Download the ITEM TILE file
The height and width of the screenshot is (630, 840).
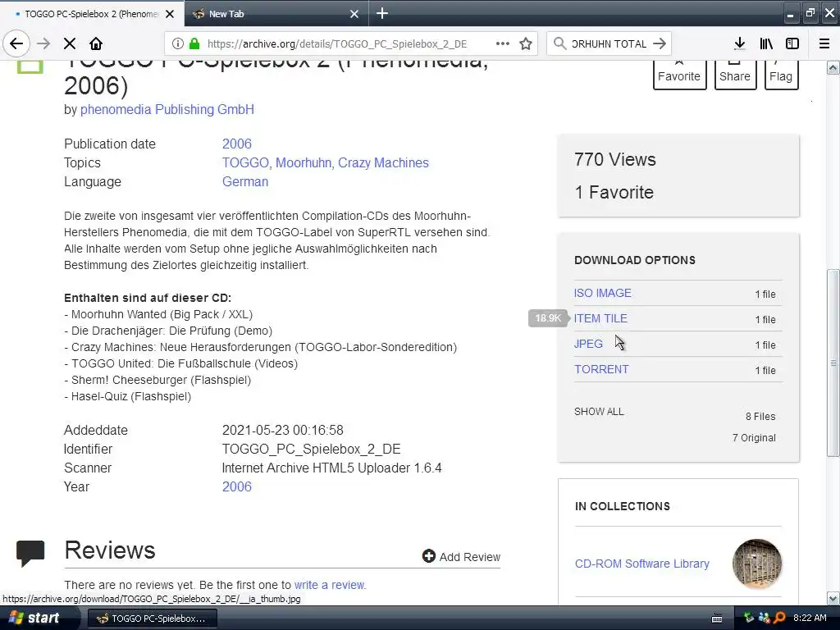600,318
